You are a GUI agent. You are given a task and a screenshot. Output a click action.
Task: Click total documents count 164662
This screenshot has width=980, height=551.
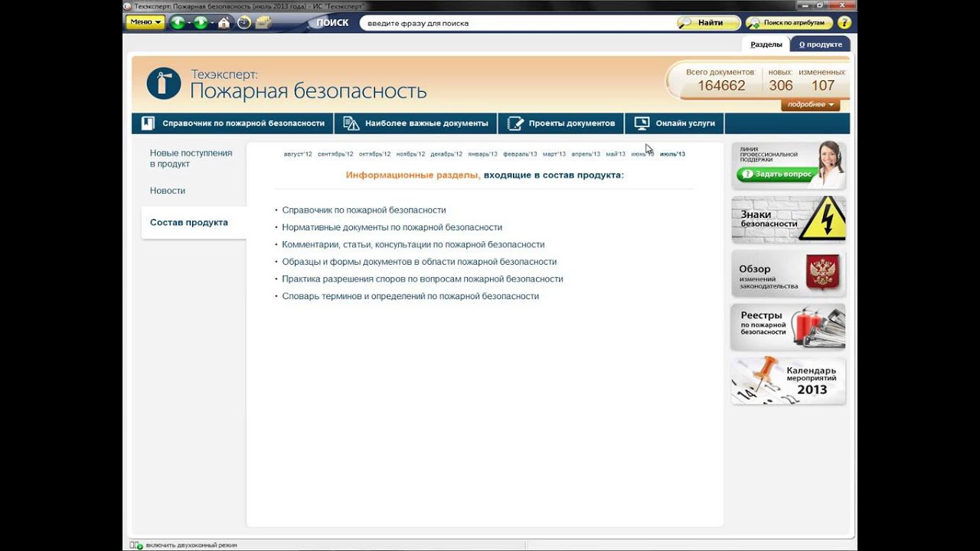pyautogui.click(x=721, y=86)
